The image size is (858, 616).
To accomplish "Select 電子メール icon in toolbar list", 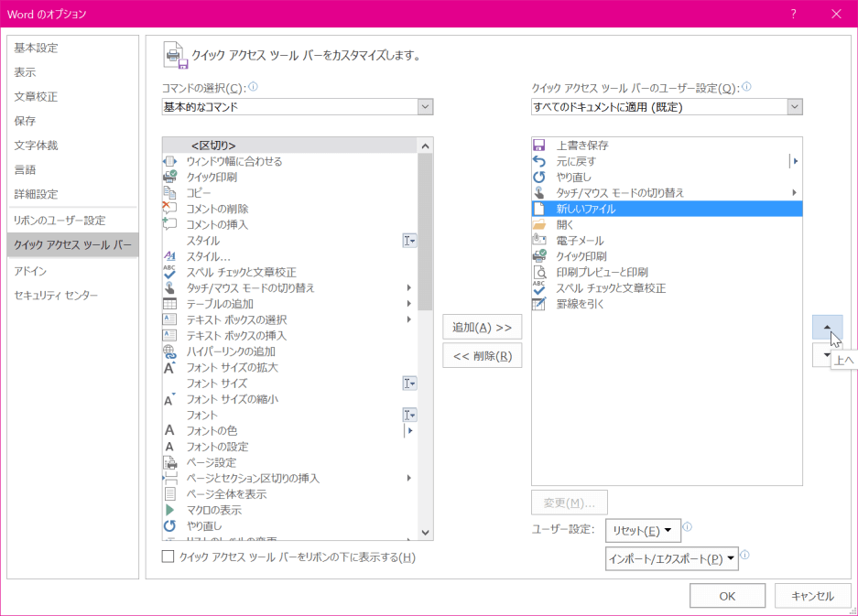I will (539, 240).
